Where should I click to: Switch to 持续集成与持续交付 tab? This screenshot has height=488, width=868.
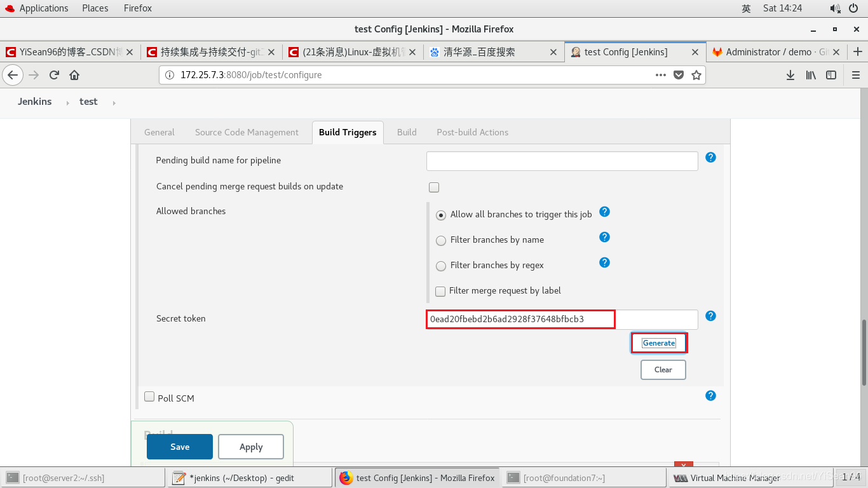pos(211,52)
